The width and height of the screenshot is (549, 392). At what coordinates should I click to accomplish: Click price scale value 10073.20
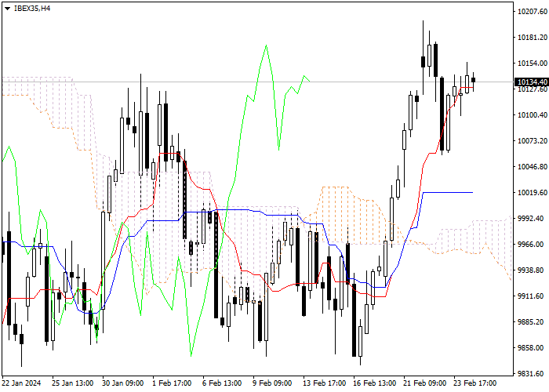click(x=533, y=141)
